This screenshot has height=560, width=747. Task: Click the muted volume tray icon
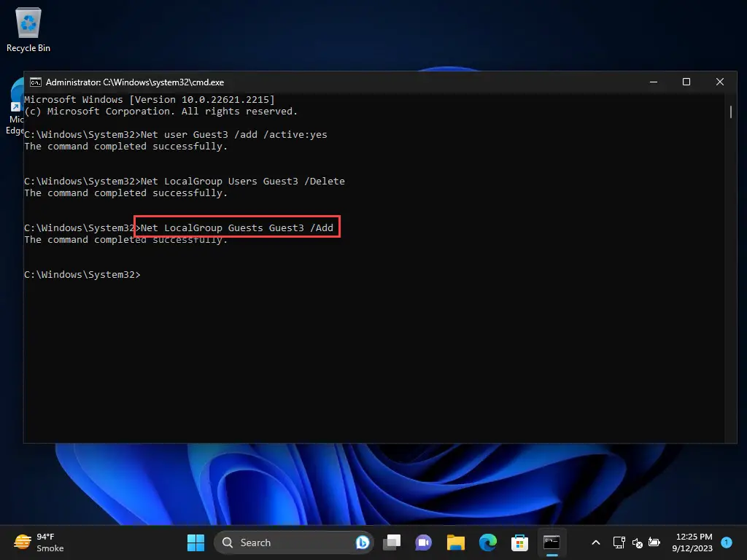pos(637,542)
